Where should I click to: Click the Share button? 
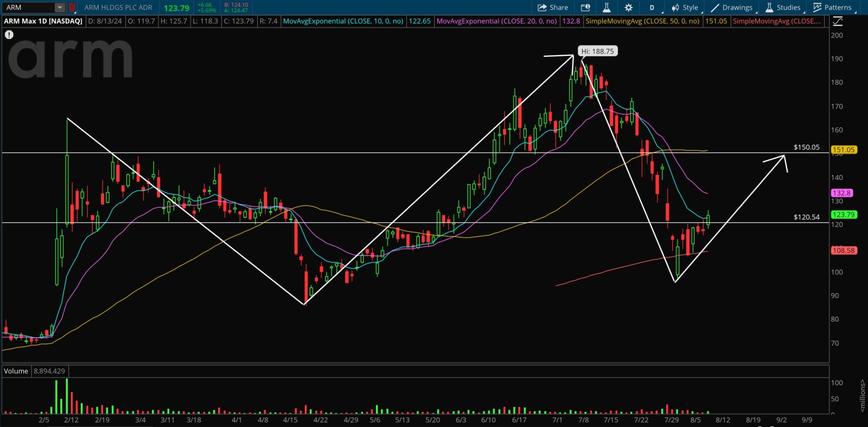[x=553, y=8]
